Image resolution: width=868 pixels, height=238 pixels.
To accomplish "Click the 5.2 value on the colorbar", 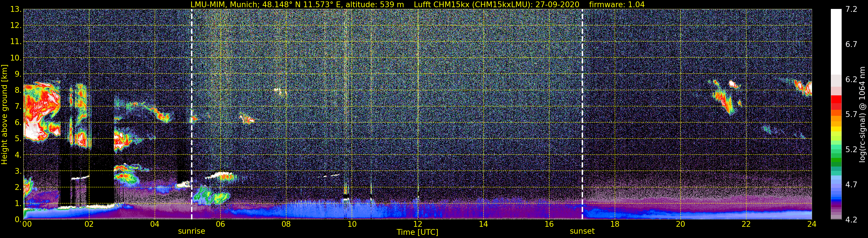I will [851, 150].
